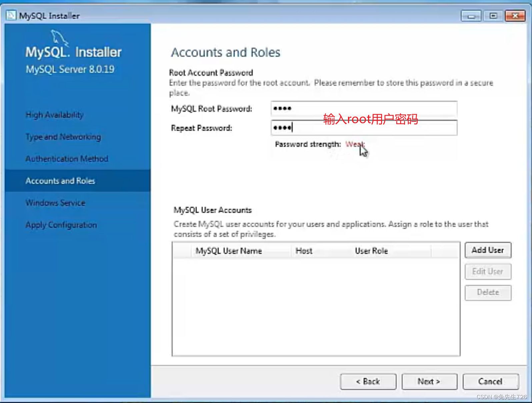Select Authentication Method step
Viewport: 532px width, 403px height.
click(x=67, y=159)
